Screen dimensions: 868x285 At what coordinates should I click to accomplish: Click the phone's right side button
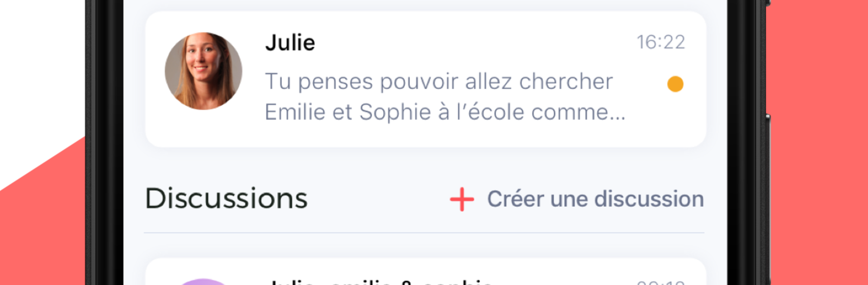tap(768, 136)
